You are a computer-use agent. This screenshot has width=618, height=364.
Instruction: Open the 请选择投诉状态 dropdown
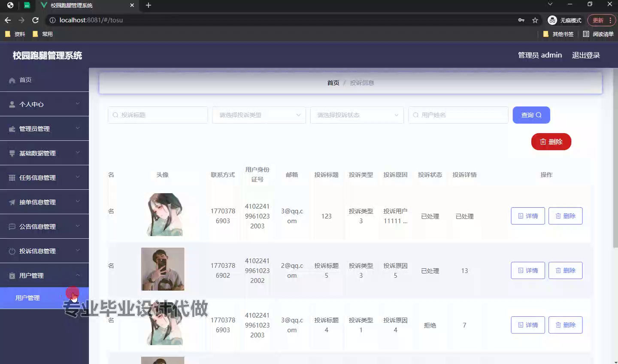(357, 115)
